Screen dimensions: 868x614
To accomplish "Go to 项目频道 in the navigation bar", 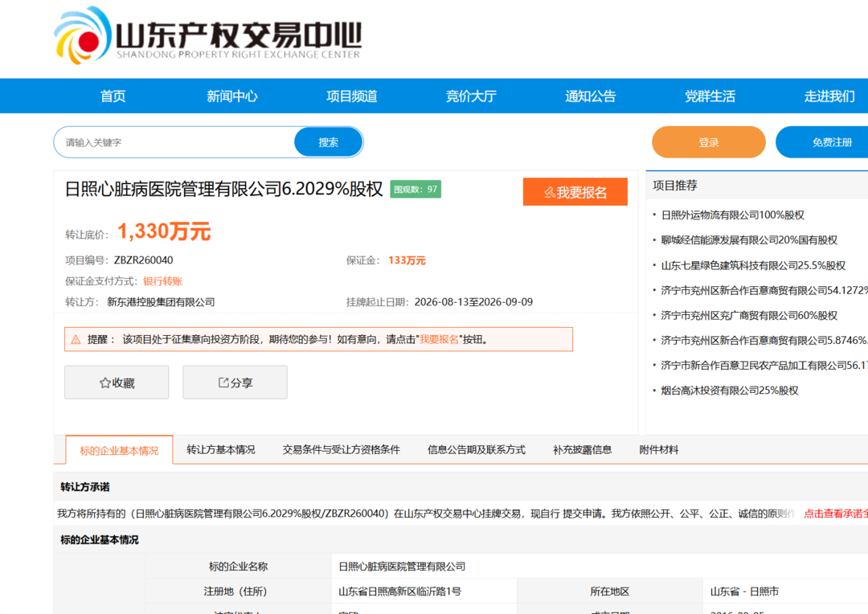I will coord(351,96).
